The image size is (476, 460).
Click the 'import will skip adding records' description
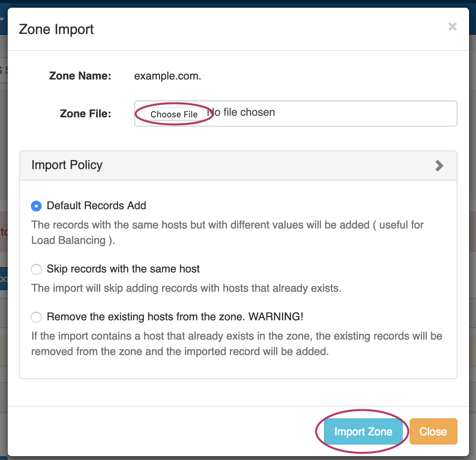point(186,288)
